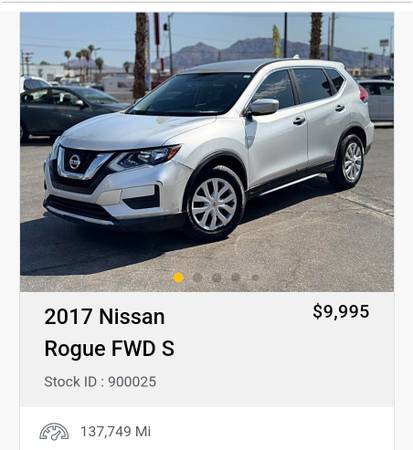Jump to fourth carousel image dot
The width and height of the screenshot is (413, 450).
[x=236, y=277]
